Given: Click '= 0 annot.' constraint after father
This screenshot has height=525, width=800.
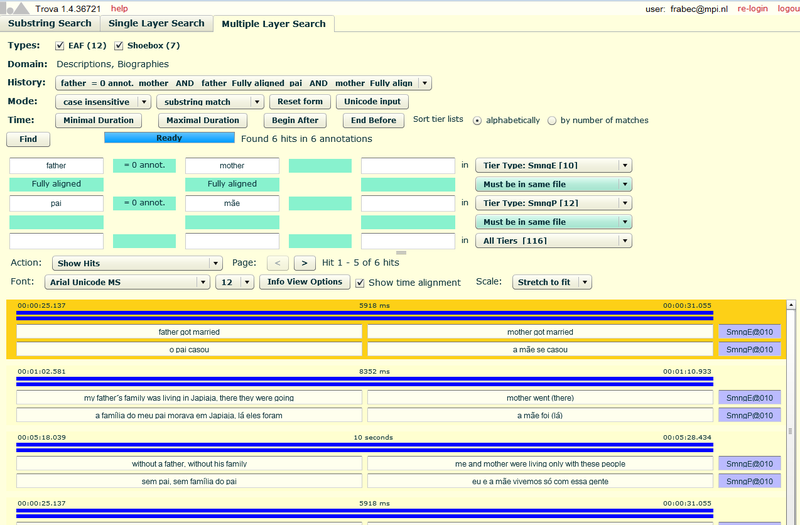Looking at the screenshot, I should pyautogui.click(x=144, y=165).
